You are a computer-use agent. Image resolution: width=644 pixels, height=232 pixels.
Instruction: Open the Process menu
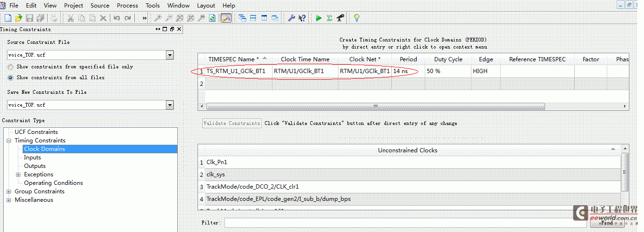[127, 6]
